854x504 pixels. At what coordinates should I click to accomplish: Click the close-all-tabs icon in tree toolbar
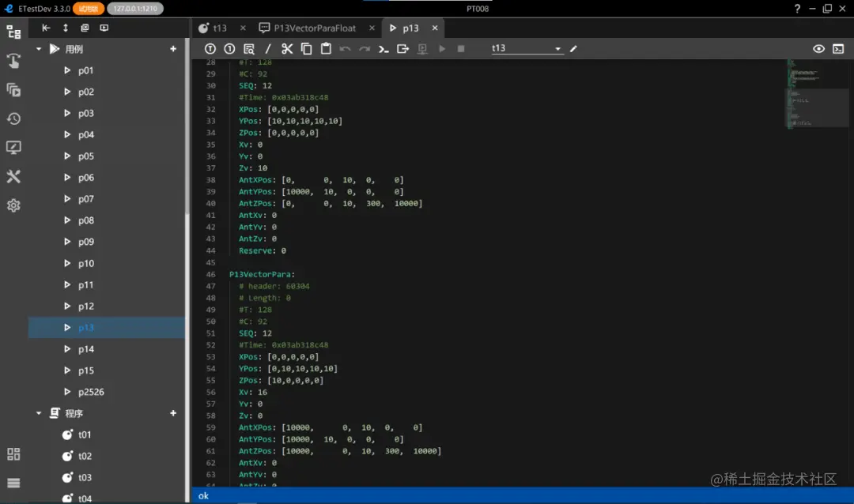coord(85,28)
